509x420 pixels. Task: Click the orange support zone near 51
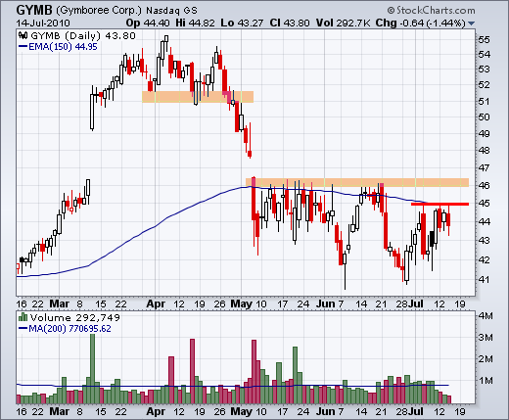click(x=198, y=97)
